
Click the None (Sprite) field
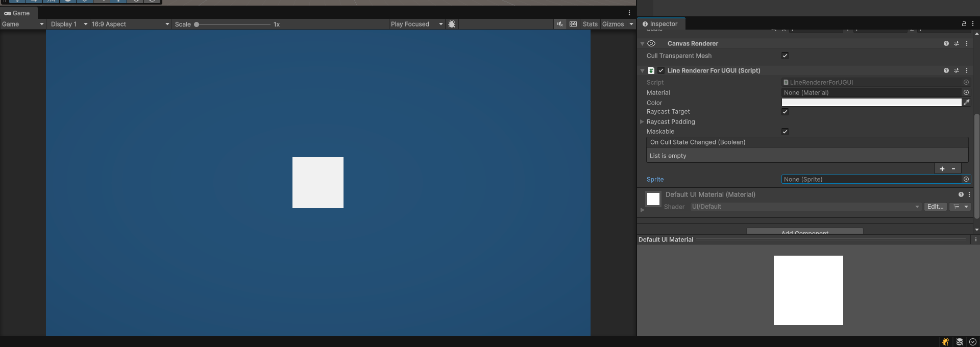point(871,179)
